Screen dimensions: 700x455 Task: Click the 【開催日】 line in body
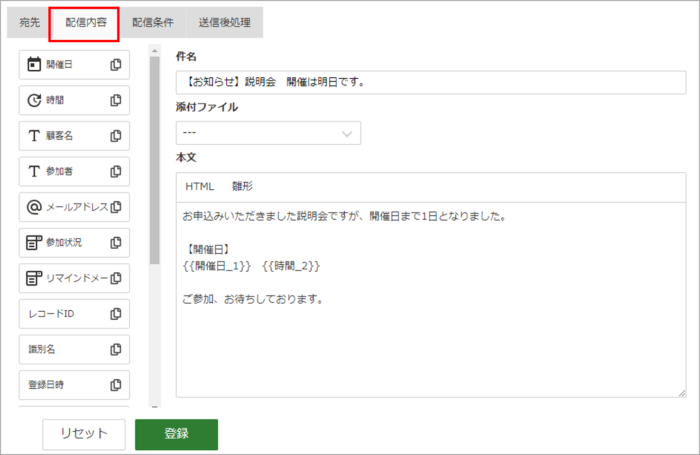[x=208, y=250]
